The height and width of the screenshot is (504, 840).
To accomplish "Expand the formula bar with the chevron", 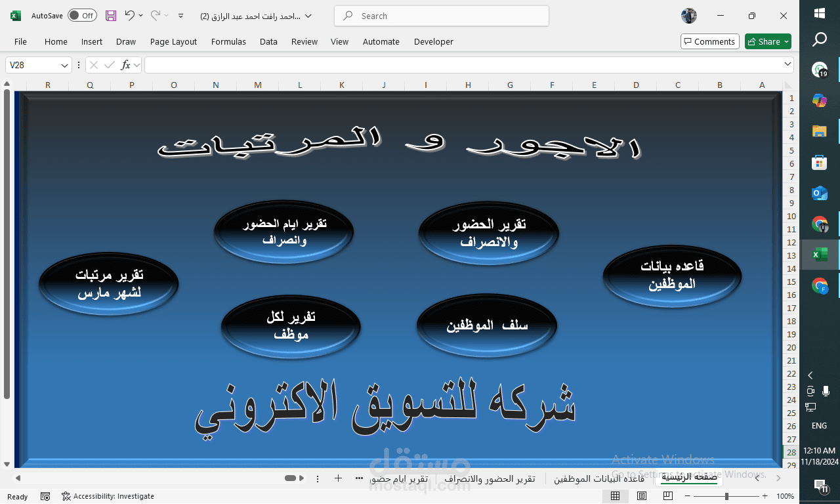I will [787, 64].
